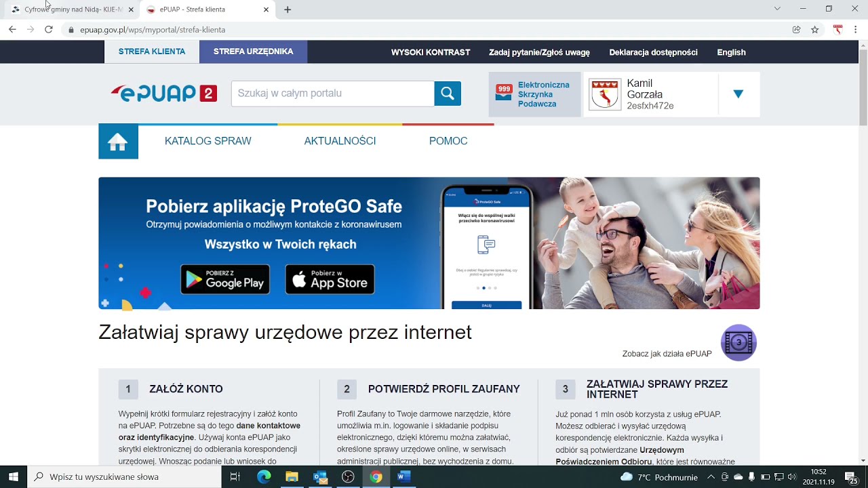Go forward with browser forward arrow

tap(30, 29)
